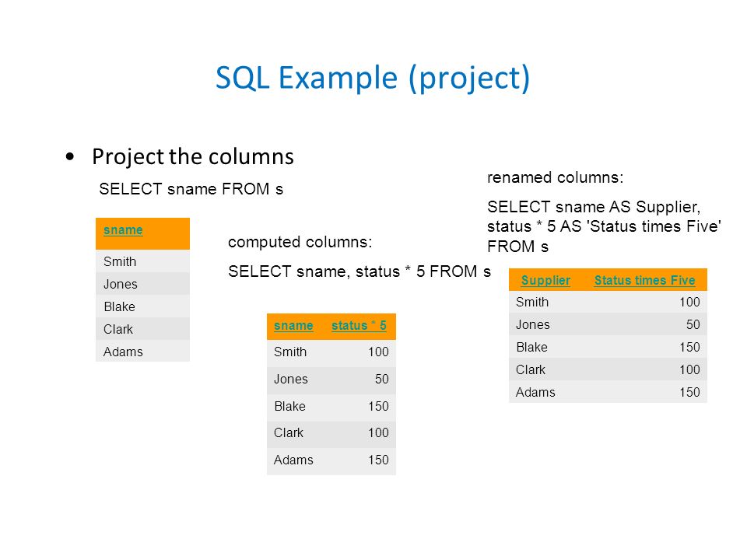Click the renamed columns: label

(x=556, y=177)
